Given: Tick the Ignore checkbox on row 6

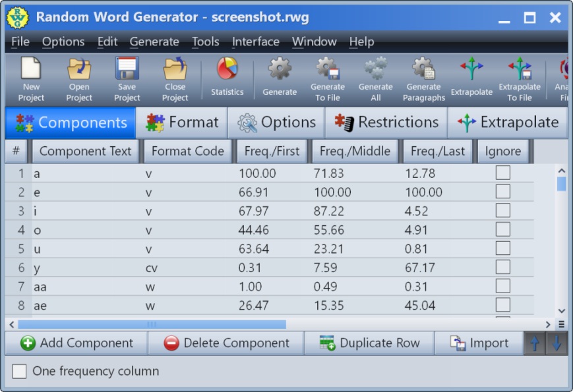Looking at the screenshot, I should (x=503, y=267).
